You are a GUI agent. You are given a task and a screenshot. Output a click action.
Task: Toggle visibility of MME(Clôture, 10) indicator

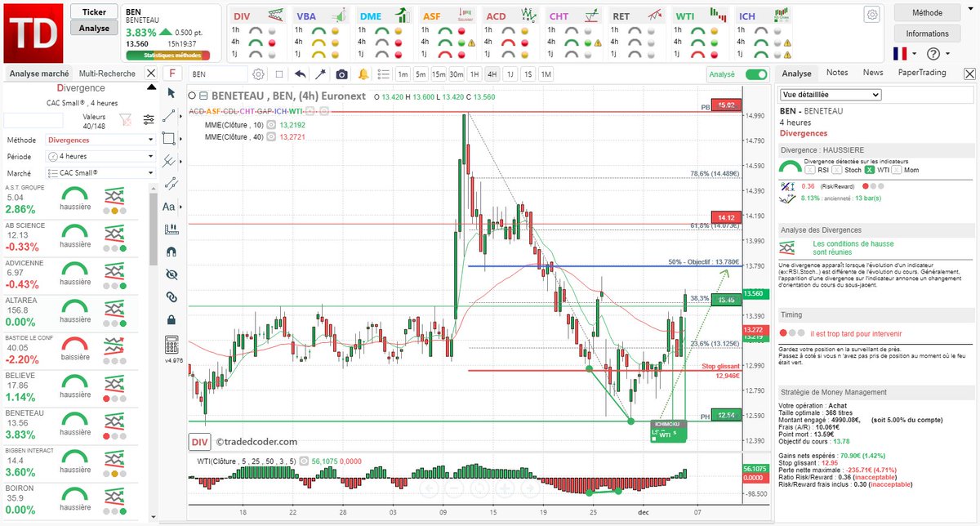[x=271, y=125]
